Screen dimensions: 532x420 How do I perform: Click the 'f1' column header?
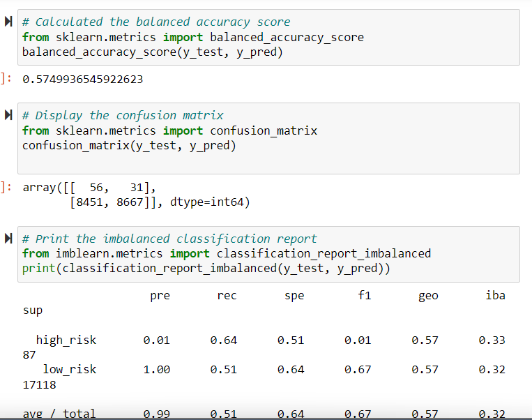[365, 295]
